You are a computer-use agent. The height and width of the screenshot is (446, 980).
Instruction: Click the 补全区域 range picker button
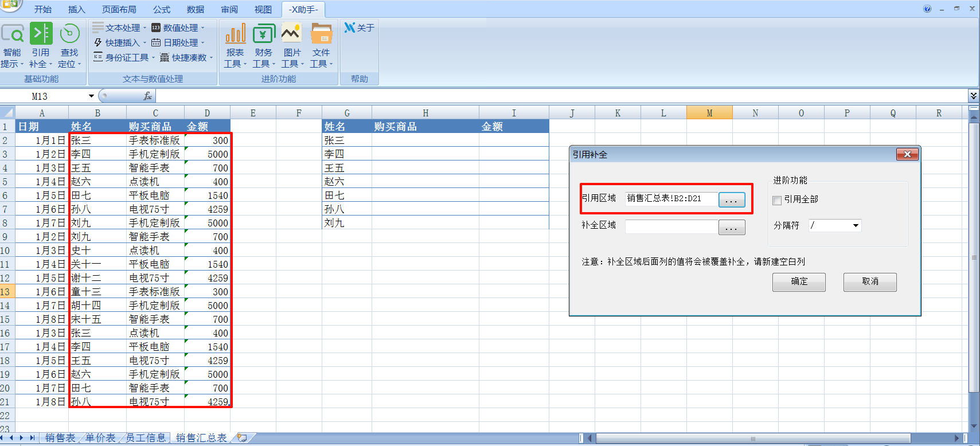732,227
